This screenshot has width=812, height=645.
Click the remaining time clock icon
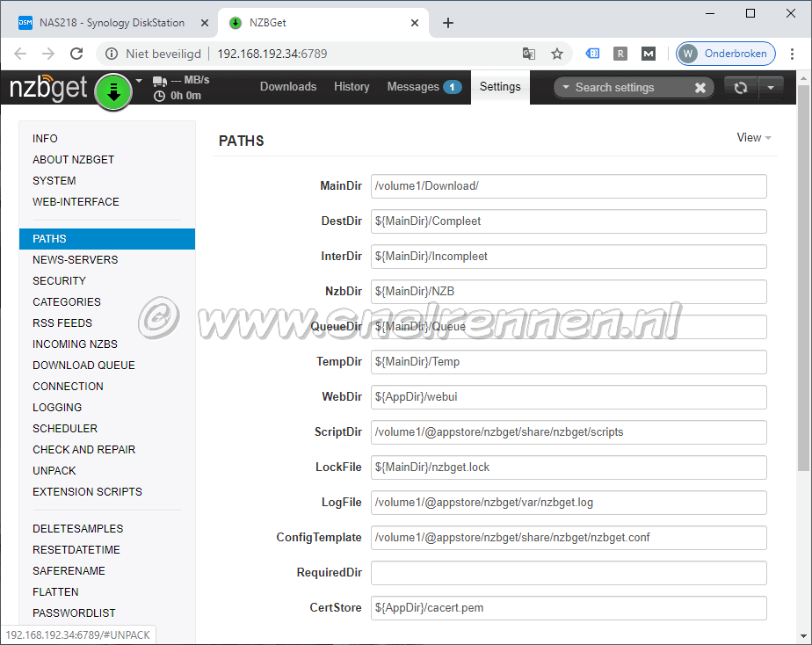coord(160,96)
